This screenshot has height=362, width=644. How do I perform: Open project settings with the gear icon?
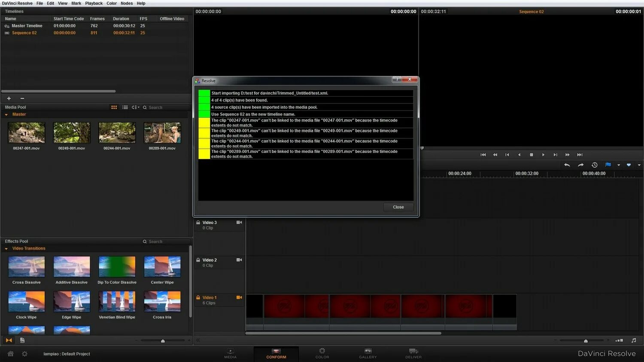click(x=24, y=354)
